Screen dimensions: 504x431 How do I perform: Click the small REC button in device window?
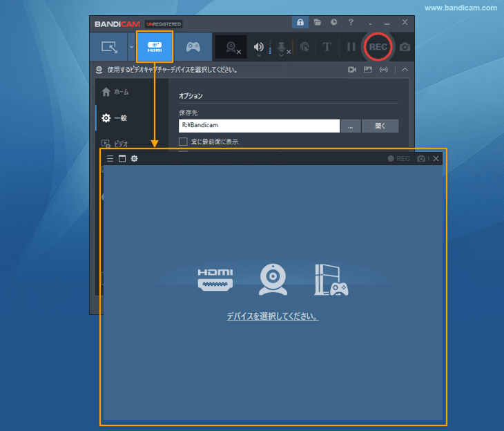tap(398, 159)
